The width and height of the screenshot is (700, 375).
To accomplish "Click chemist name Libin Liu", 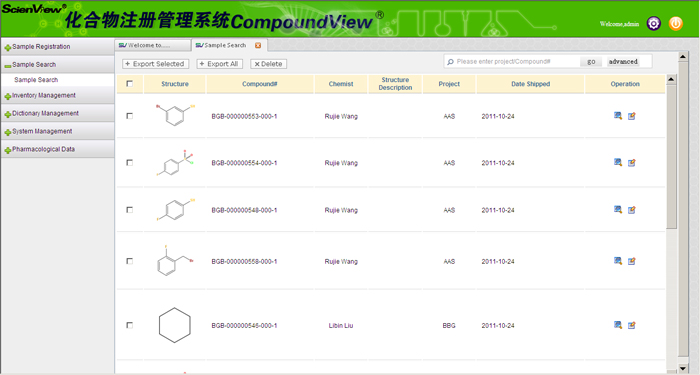I will pyautogui.click(x=341, y=325).
